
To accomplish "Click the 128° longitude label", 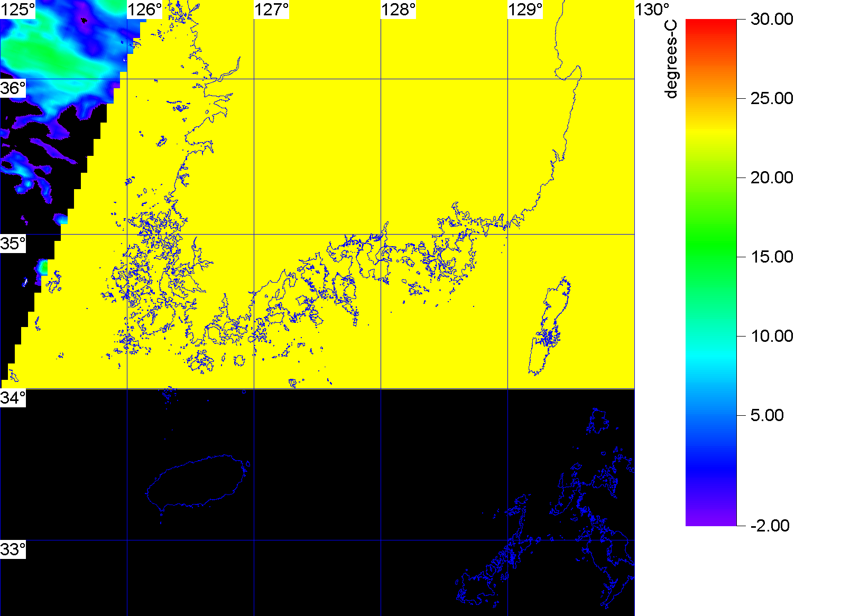I will 399,10.
